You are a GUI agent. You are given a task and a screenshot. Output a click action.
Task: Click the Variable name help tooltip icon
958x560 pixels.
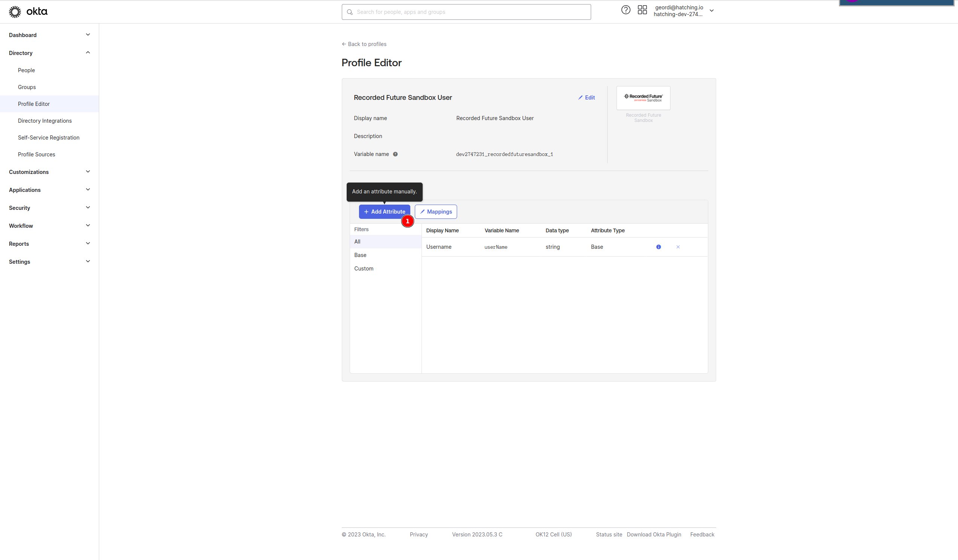pos(395,154)
